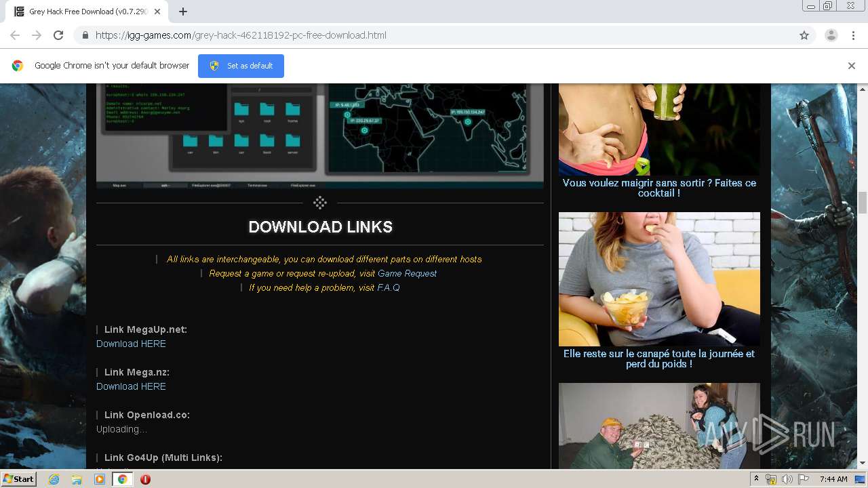Click the scrollbar down arrow

coord(863,463)
